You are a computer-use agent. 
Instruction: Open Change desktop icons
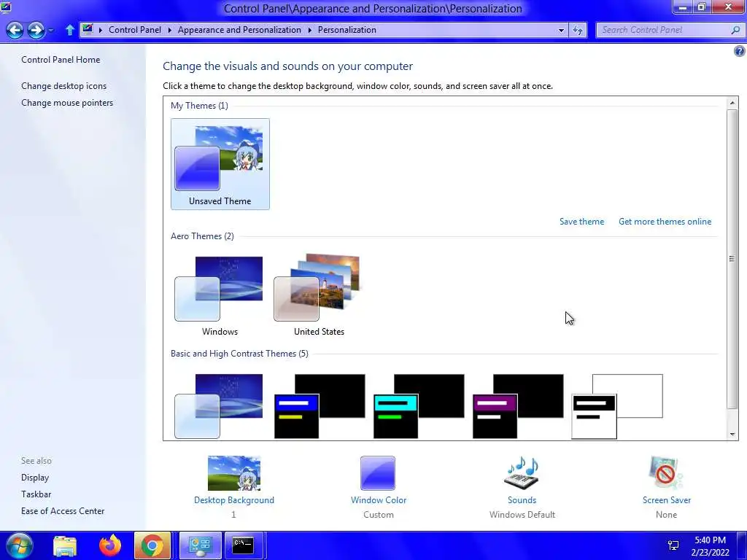(64, 86)
